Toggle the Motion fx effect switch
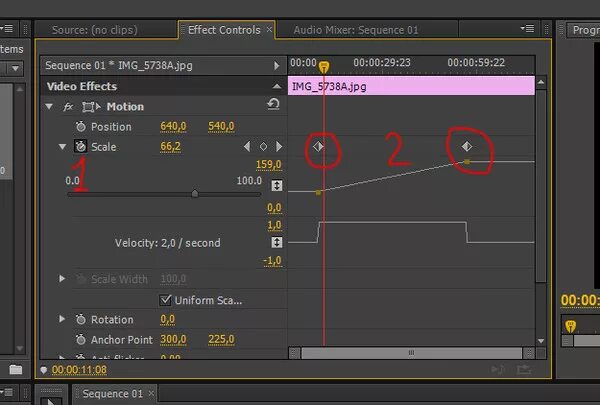The height and width of the screenshot is (405, 600). tap(68, 107)
